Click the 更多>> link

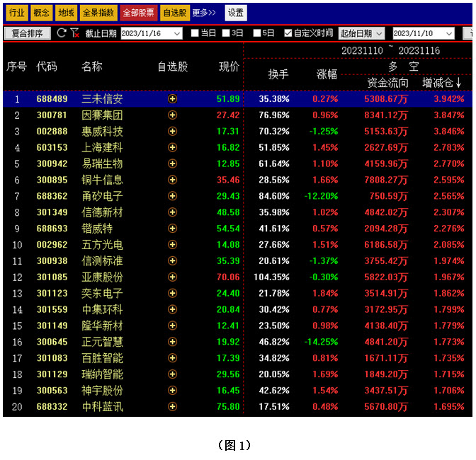point(204,13)
